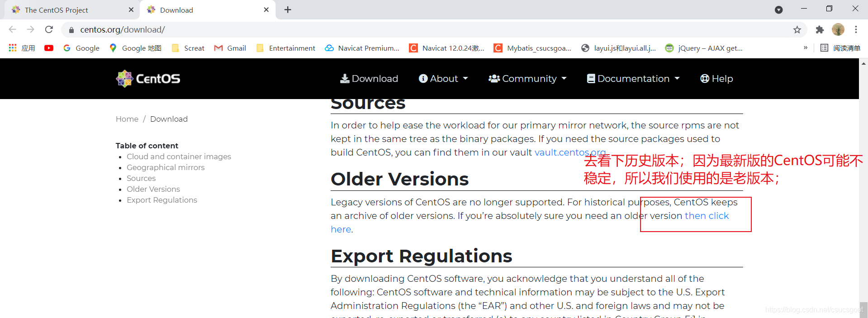Expand the Community dropdown menu
Viewport: 868px width, 318px height.
pyautogui.click(x=527, y=79)
